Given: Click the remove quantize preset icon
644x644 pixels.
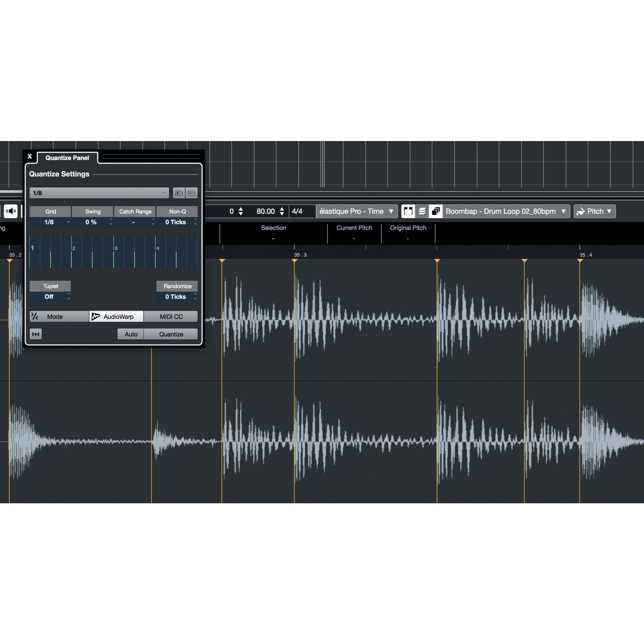Looking at the screenshot, I should (192, 193).
